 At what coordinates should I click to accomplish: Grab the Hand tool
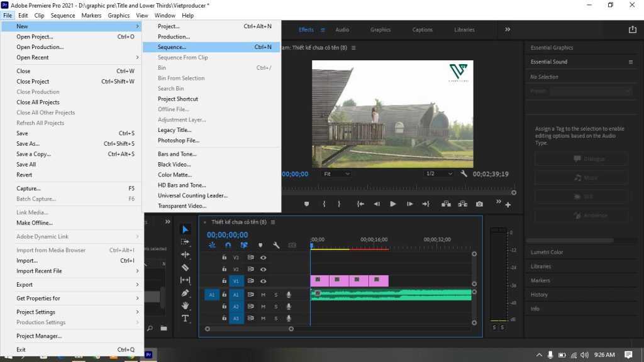[186, 306]
